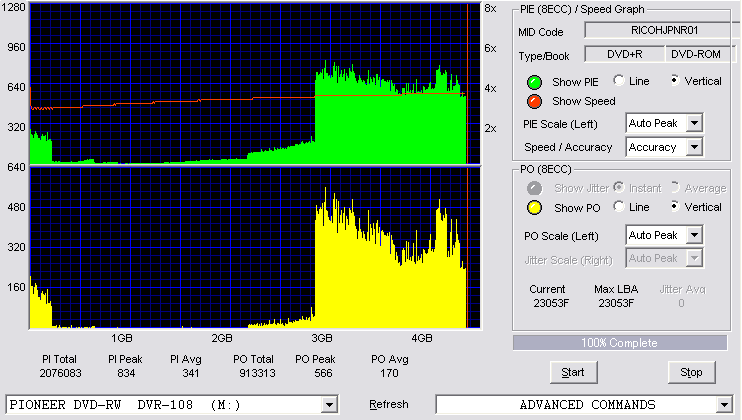Image resolution: width=742 pixels, height=420 pixels.
Task: Click the Start button
Action: pos(574,373)
